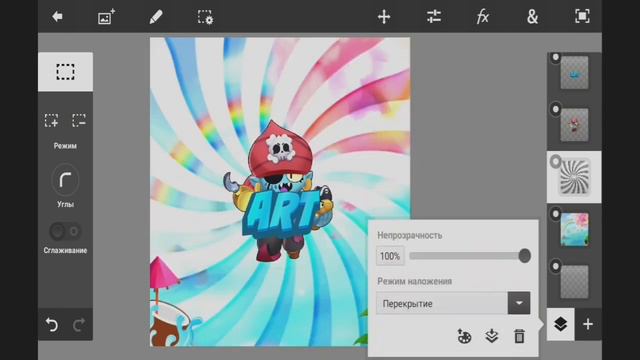The width and height of the screenshot is (640, 360).
Task: Toggle visibility of ART text layer
Action: point(556,58)
